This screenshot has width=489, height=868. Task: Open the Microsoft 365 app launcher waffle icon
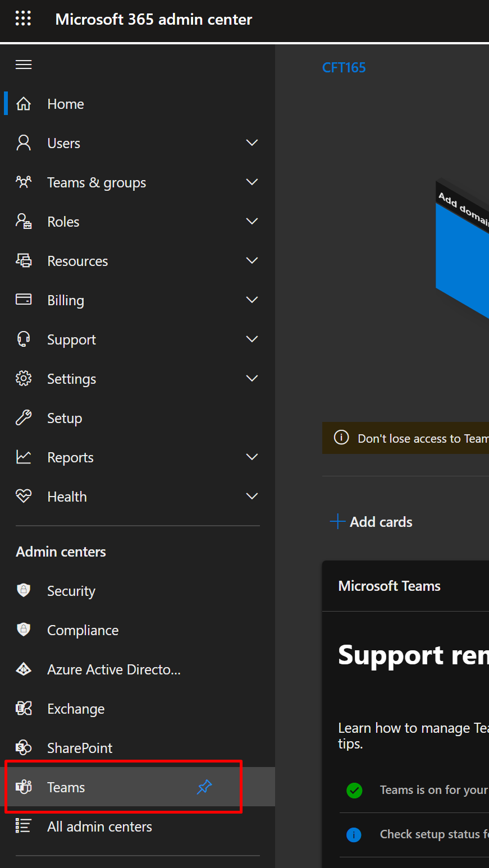pos(23,18)
